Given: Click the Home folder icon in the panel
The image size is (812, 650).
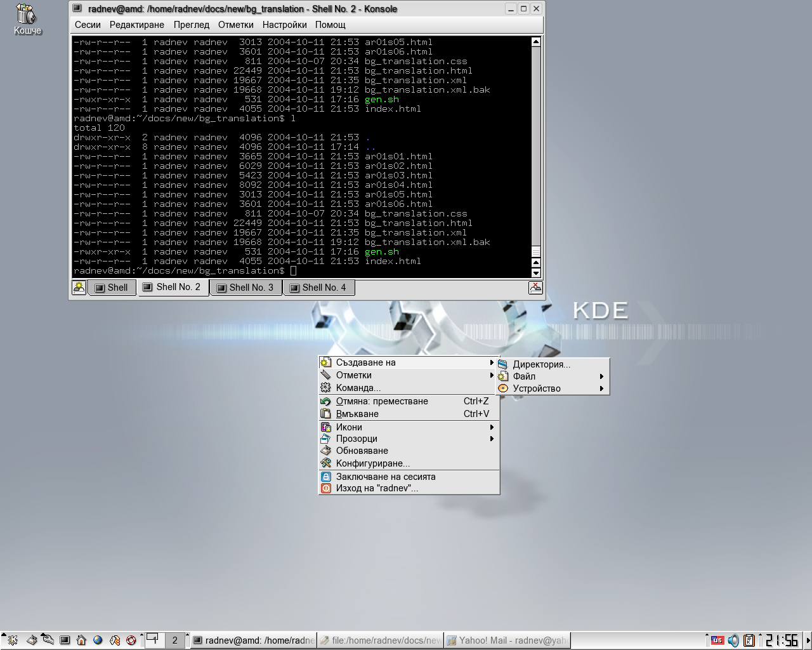Looking at the screenshot, I should 81,640.
